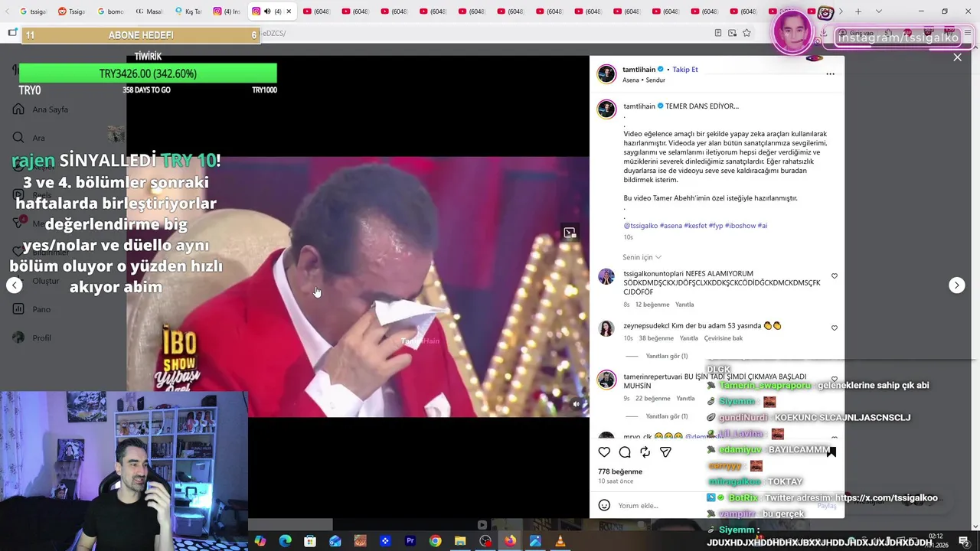Share the post via paper-plane icon

665,452
